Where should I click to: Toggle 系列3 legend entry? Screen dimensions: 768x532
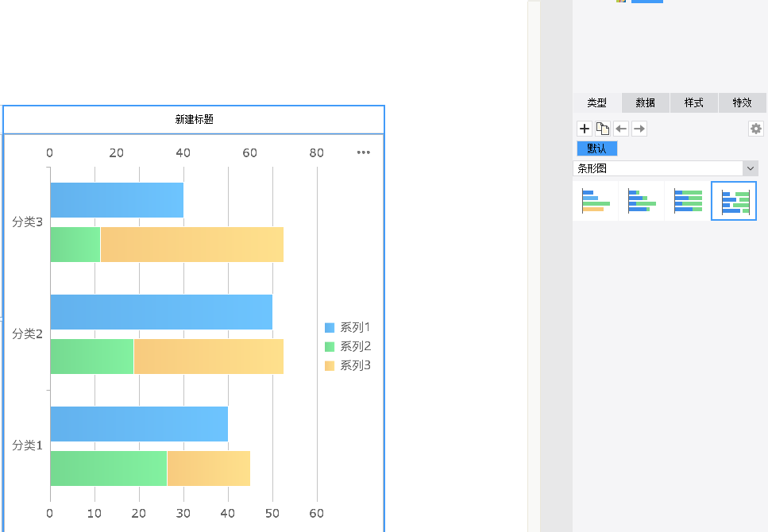point(347,365)
